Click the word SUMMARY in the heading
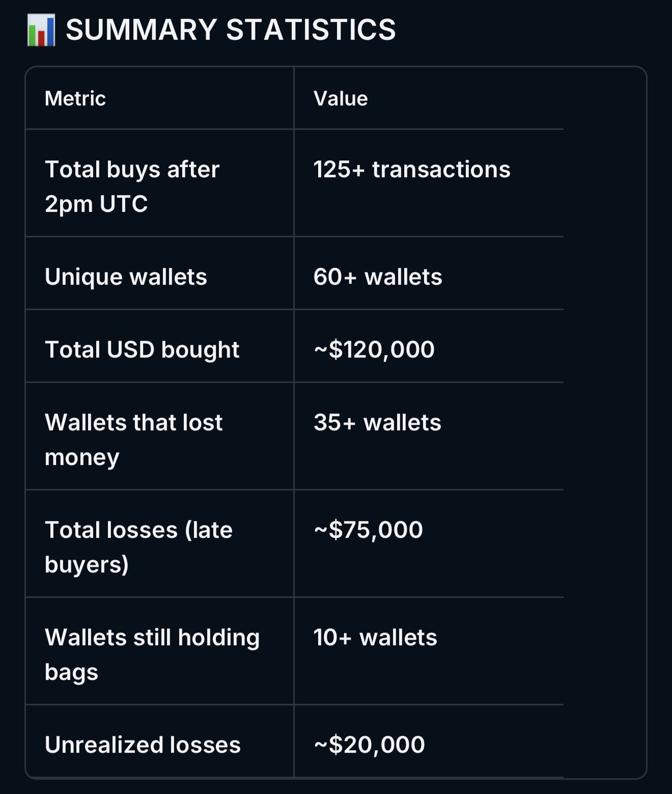Screen dimensions: 672x794 [x=142, y=30]
